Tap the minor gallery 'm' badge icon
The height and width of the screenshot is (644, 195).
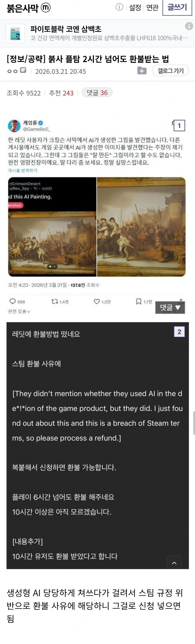tap(46, 8)
